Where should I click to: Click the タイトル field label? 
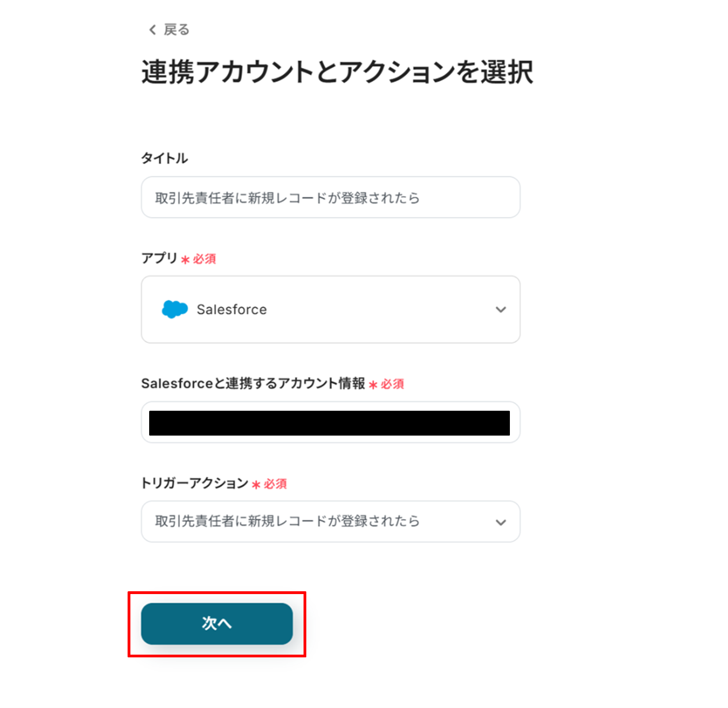[x=165, y=158]
